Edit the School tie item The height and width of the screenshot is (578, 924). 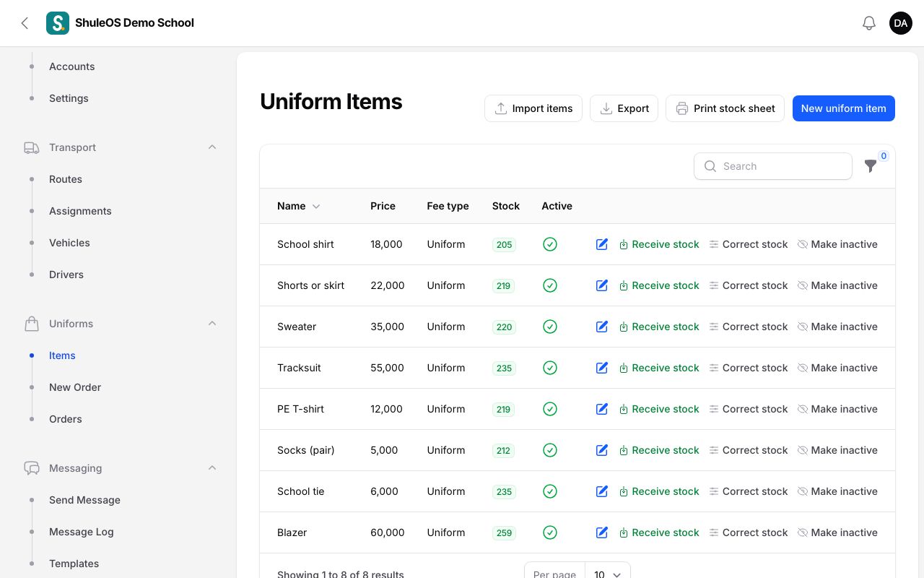[x=602, y=491]
